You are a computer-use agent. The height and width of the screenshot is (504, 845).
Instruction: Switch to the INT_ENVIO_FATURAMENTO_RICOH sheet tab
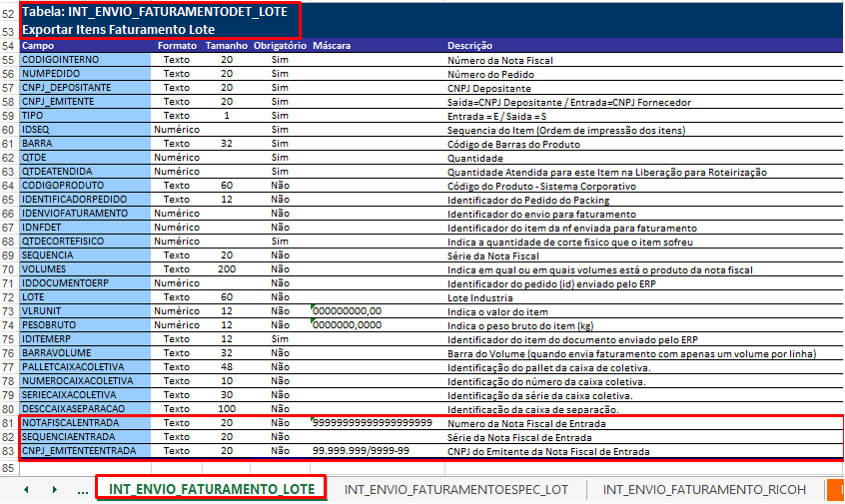(704, 489)
